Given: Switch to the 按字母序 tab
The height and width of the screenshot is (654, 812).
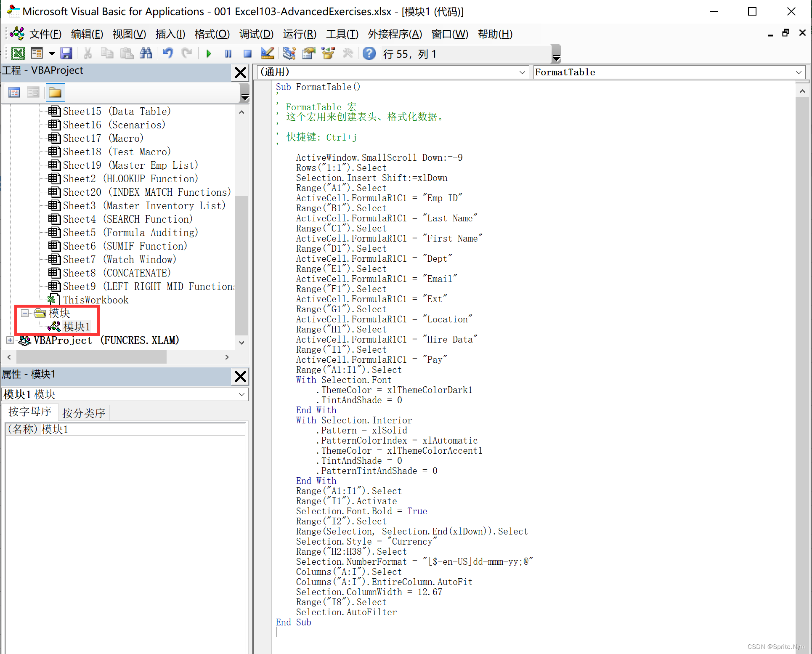Looking at the screenshot, I should click(30, 412).
